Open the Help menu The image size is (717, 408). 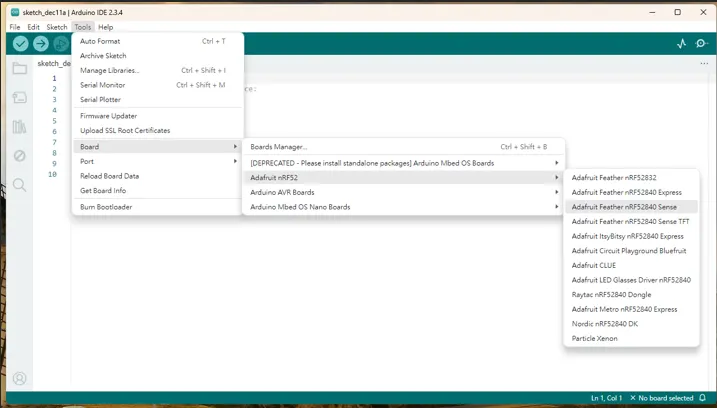coord(106,27)
